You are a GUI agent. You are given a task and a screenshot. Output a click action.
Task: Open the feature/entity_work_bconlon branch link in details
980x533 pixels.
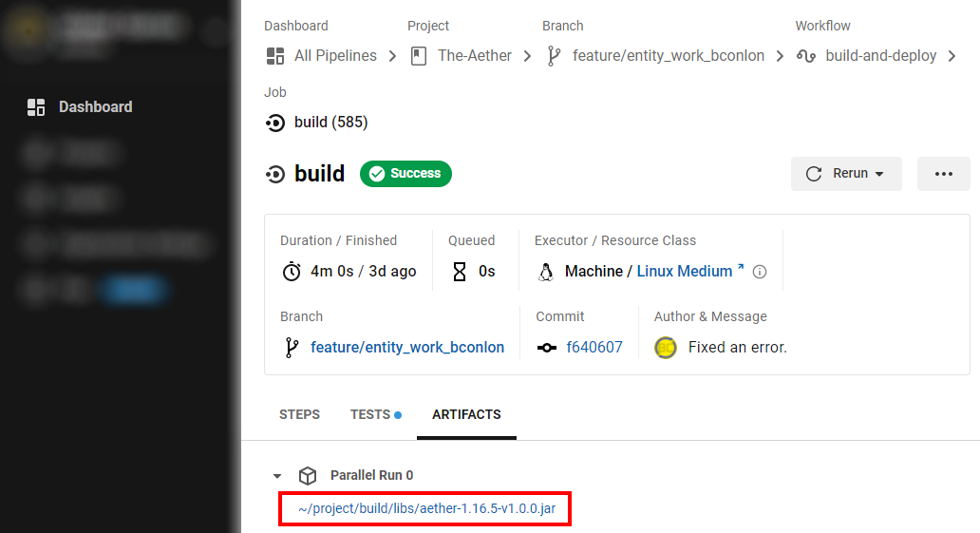(407, 348)
